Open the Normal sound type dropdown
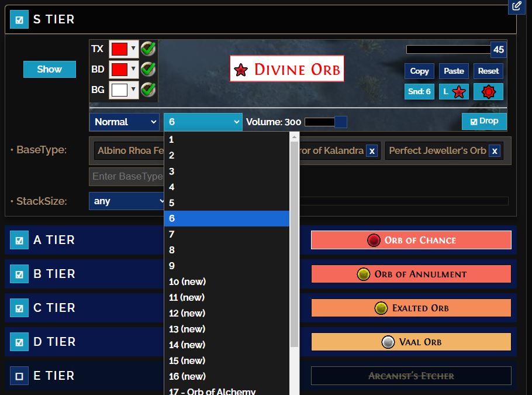The image size is (532, 395). 125,122
